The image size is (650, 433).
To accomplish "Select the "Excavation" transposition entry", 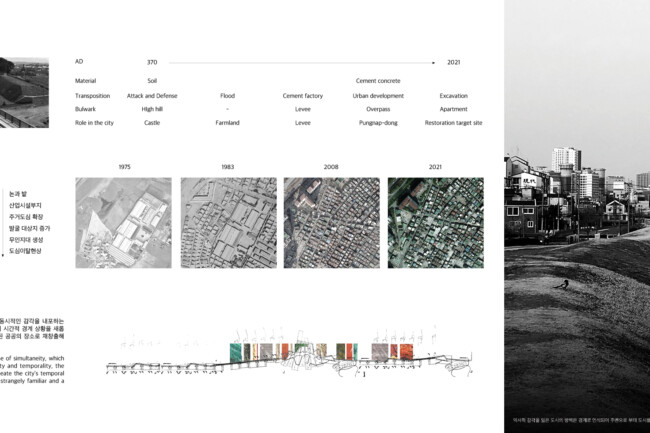I will coord(453,96).
